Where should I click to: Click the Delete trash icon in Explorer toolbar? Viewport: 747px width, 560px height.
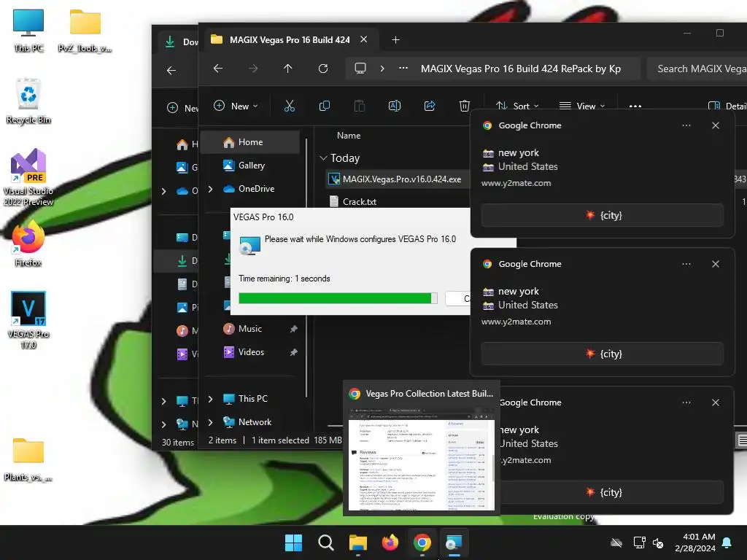tap(465, 106)
